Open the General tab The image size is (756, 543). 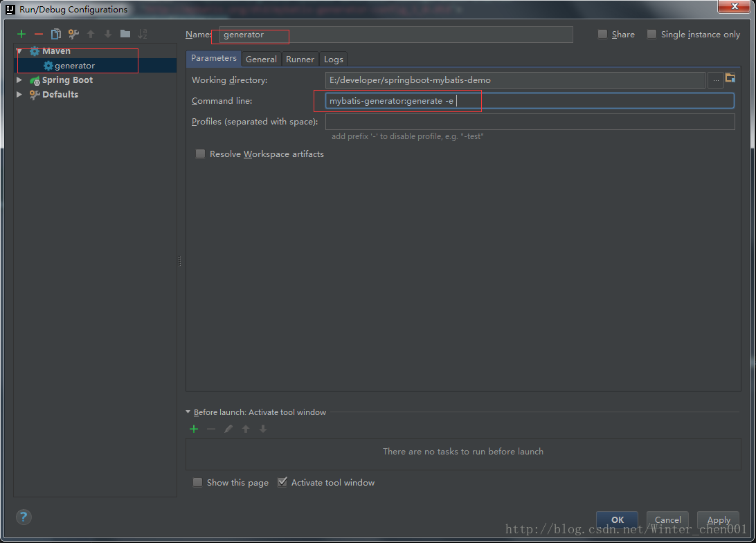point(261,59)
